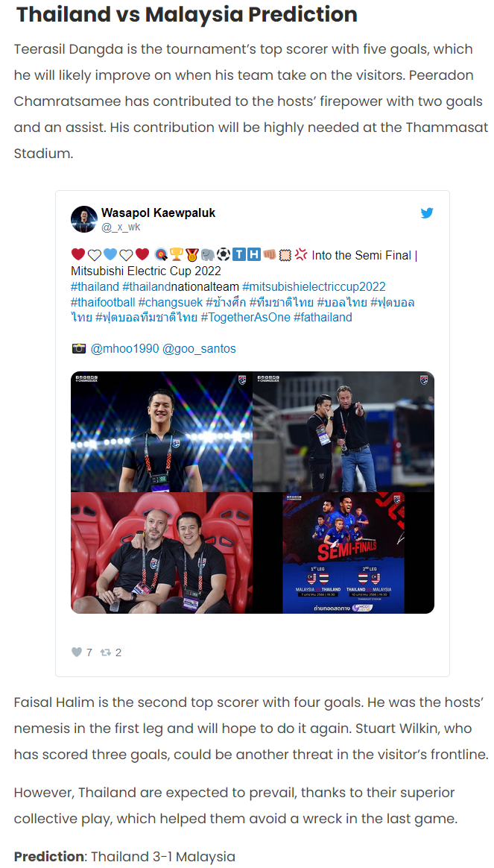The height and width of the screenshot is (868, 494).
Task: View photo of two men on red seats
Action: click(x=162, y=553)
